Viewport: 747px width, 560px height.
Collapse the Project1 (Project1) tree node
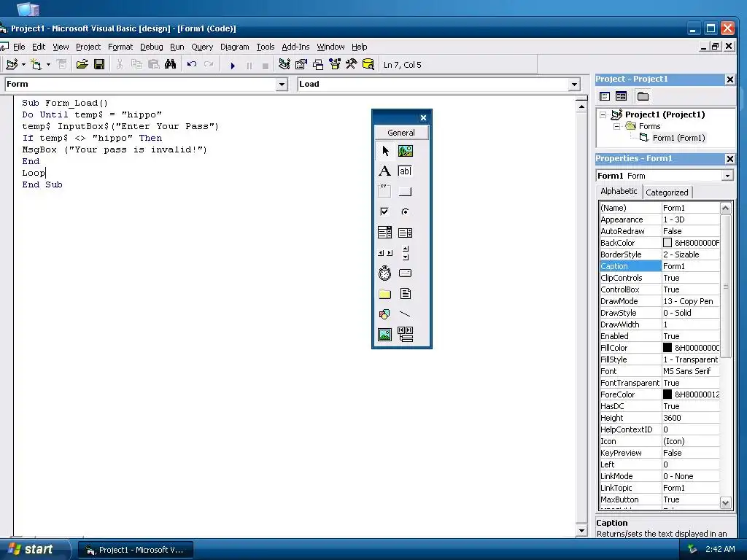pos(603,114)
